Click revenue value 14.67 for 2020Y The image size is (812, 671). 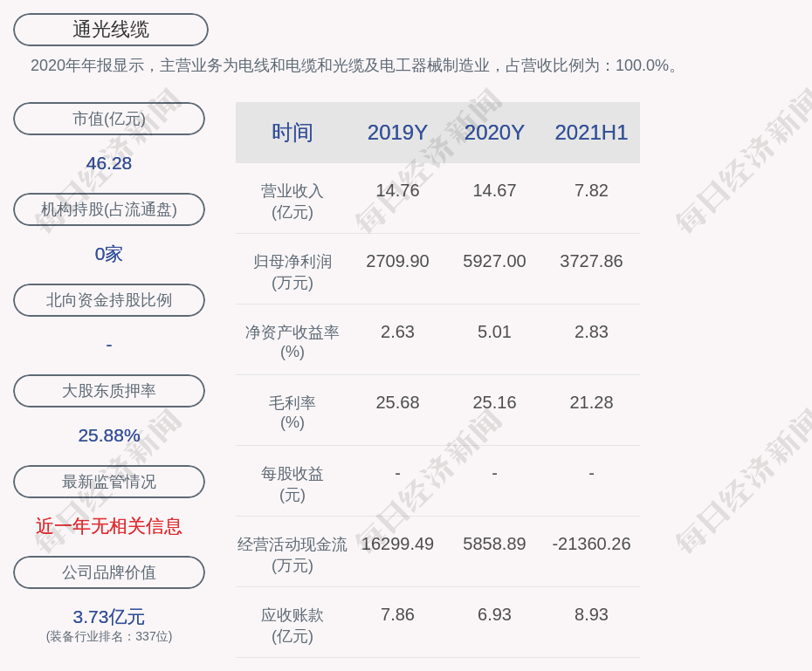[494, 190]
